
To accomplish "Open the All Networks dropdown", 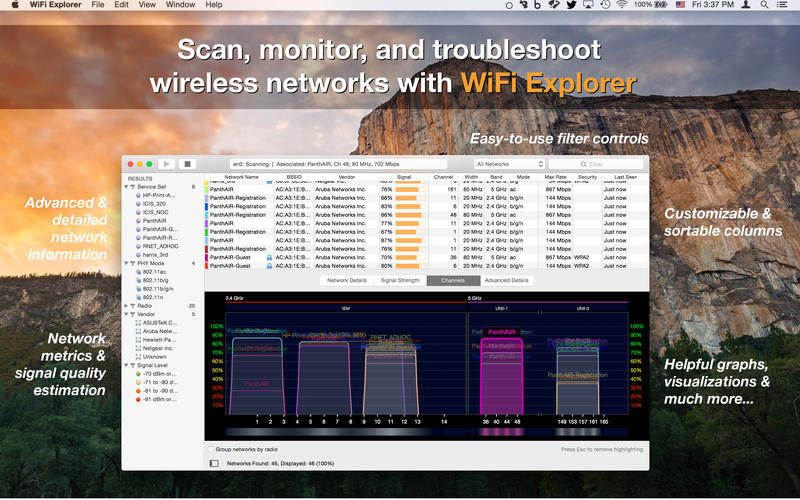I will coord(509,163).
